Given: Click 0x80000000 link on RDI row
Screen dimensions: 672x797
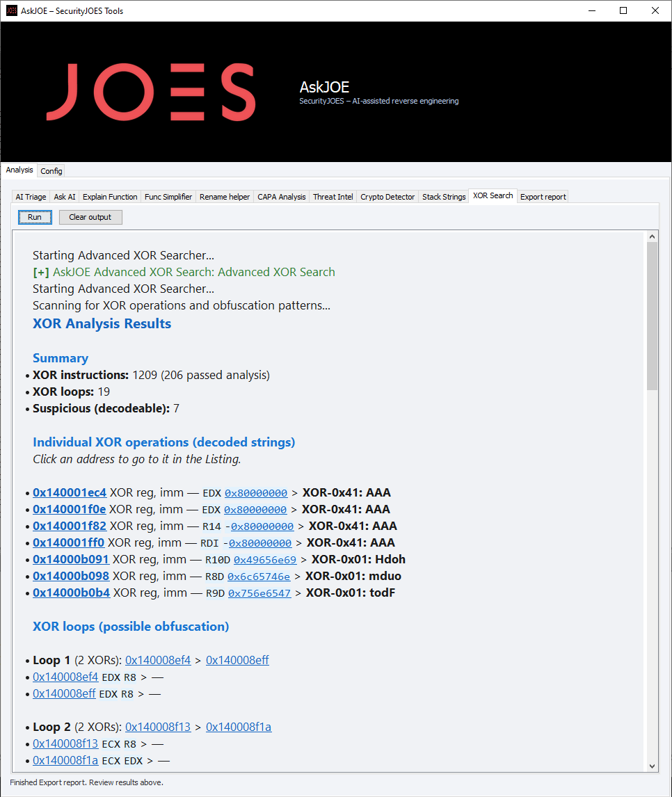Looking at the screenshot, I should coord(260,544).
